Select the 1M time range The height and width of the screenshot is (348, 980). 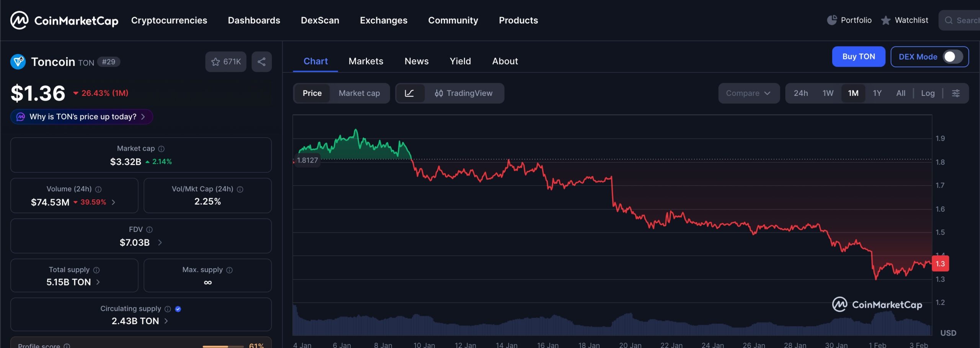pos(853,93)
